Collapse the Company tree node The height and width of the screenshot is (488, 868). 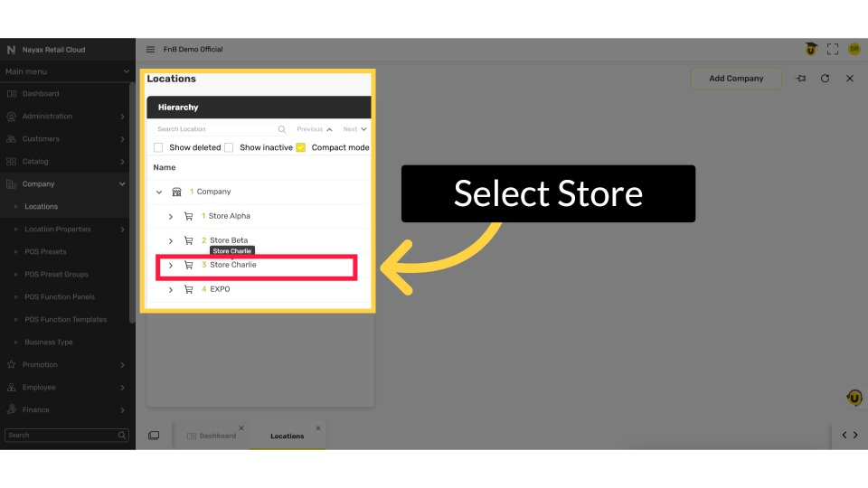(x=159, y=192)
